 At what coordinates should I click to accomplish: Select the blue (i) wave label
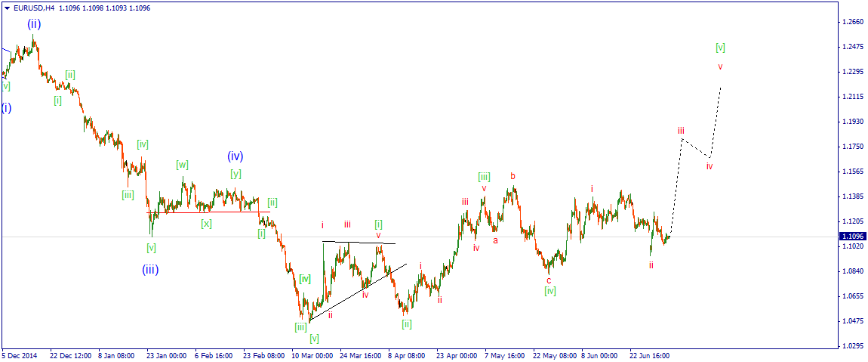(x=6, y=107)
